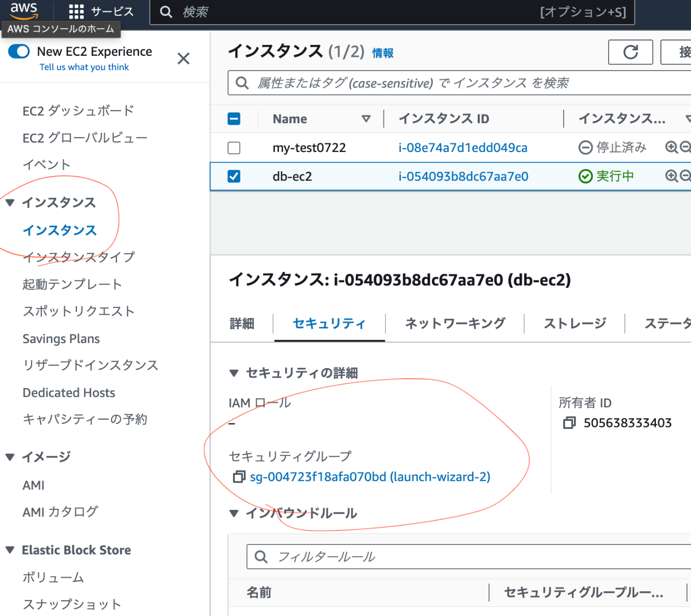This screenshot has width=691, height=616.
Task: Collapse セキュリティの詳細 section
Action: 234,373
